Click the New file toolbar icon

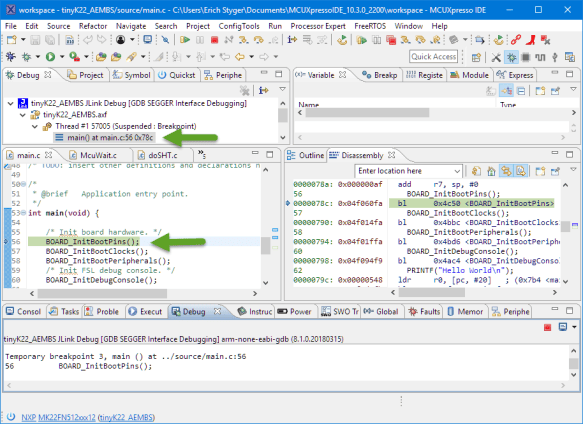[12, 40]
